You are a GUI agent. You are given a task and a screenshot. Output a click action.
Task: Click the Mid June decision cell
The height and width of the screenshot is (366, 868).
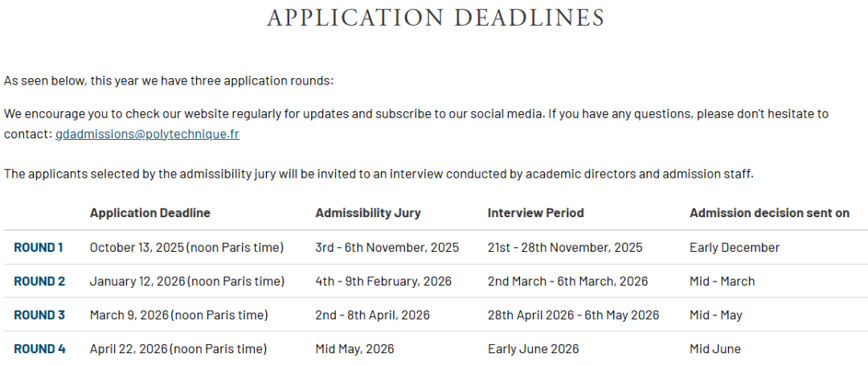coord(715,349)
